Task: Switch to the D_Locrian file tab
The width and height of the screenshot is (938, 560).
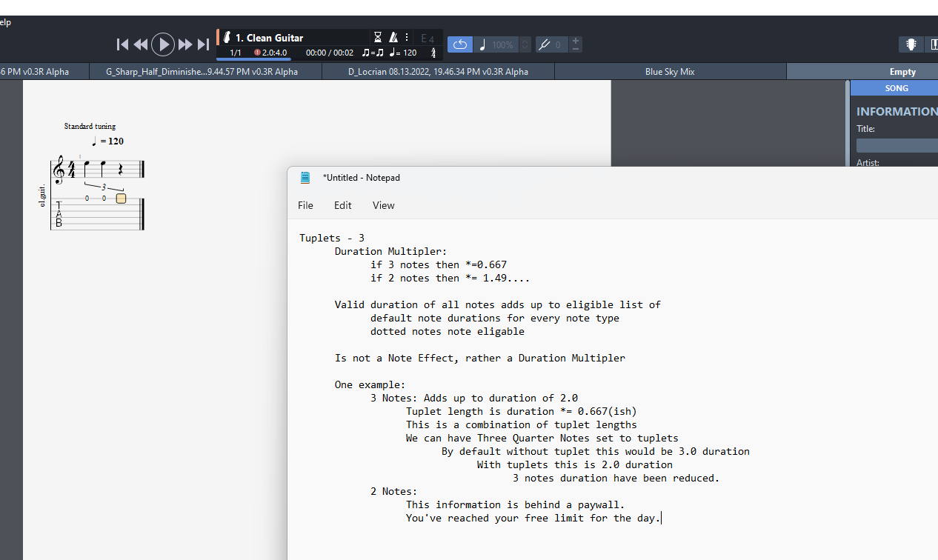Action: (438, 72)
